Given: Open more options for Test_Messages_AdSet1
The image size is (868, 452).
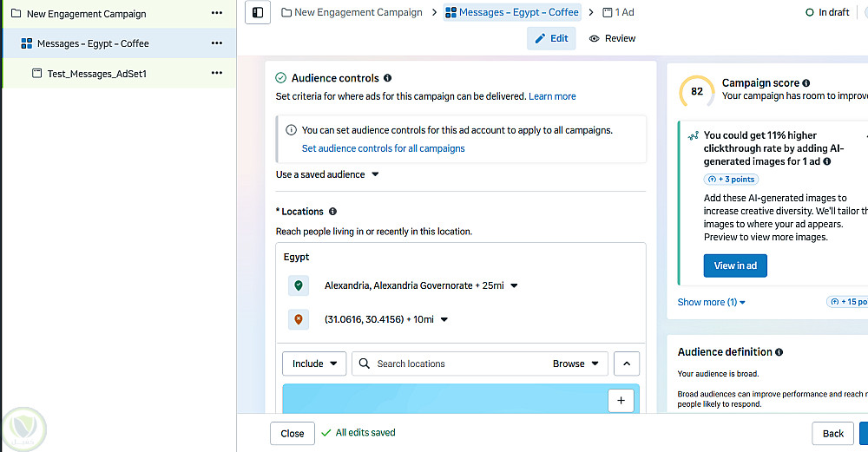Looking at the screenshot, I should [216, 73].
